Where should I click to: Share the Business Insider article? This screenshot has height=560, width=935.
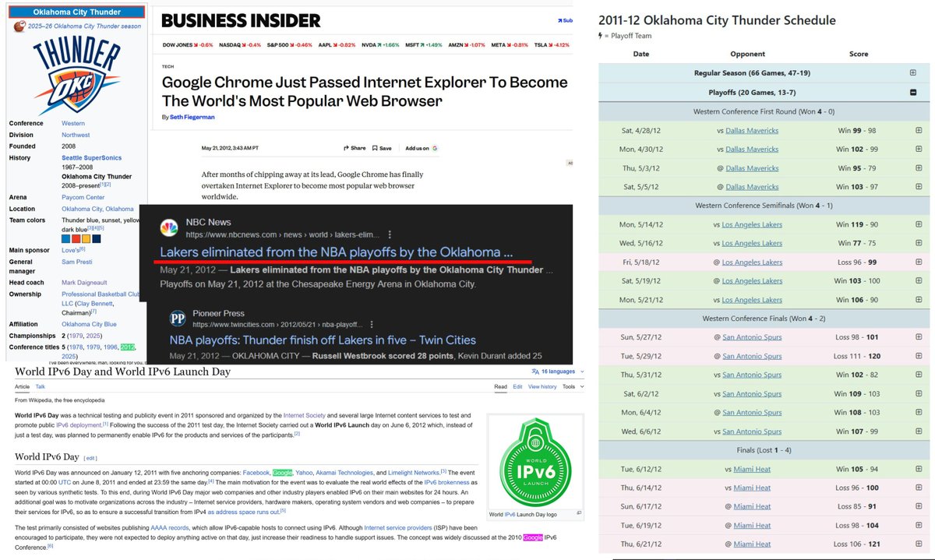pos(355,148)
